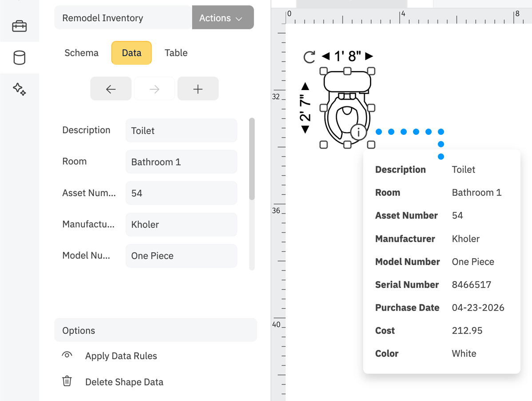Switch to the Table tab

point(176,53)
